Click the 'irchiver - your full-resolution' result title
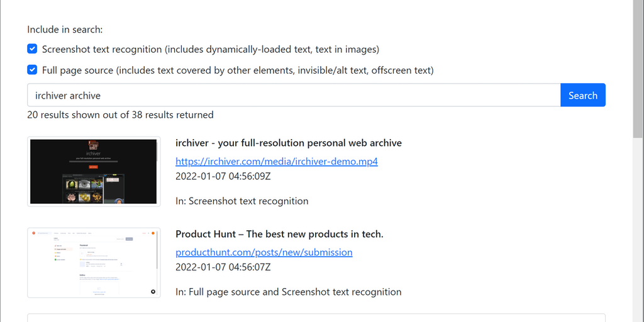The width and height of the screenshot is (644, 322). point(288,143)
